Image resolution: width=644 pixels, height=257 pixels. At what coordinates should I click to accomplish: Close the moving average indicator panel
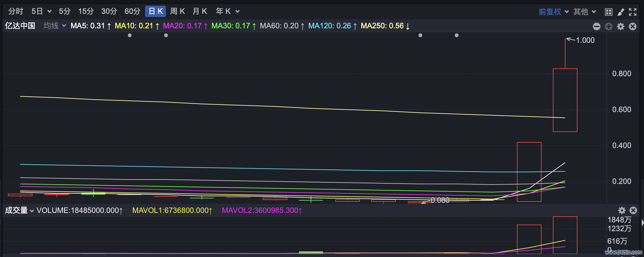click(633, 26)
